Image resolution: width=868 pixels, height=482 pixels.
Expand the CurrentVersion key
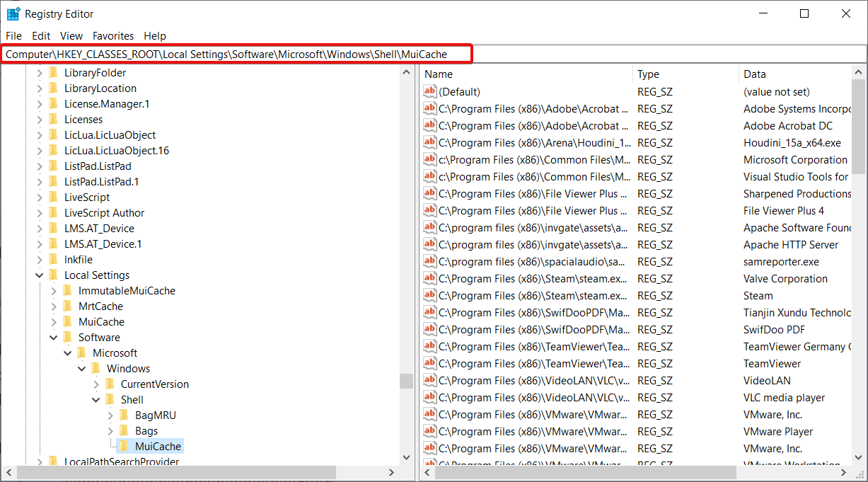click(x=96, y=384)
